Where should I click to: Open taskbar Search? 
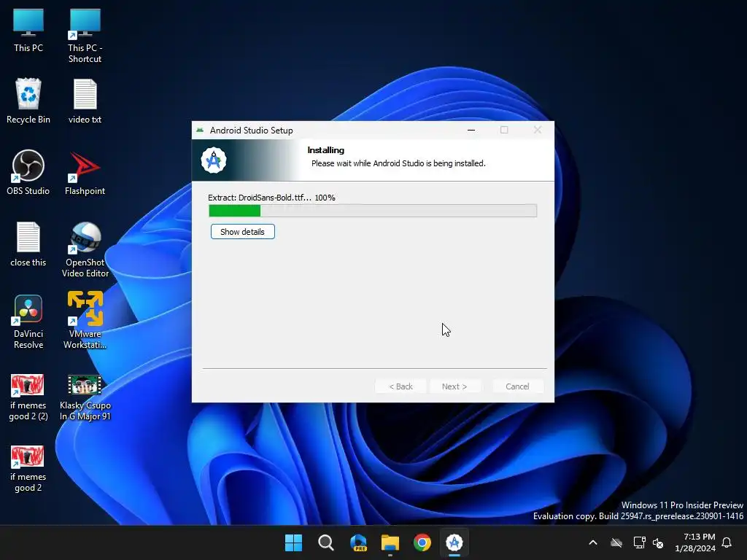click(x=326, y=542)
